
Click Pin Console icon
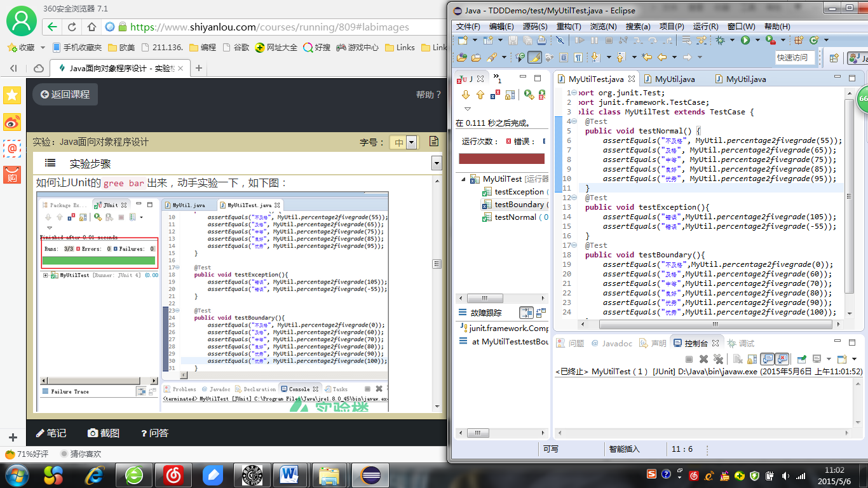802,359
